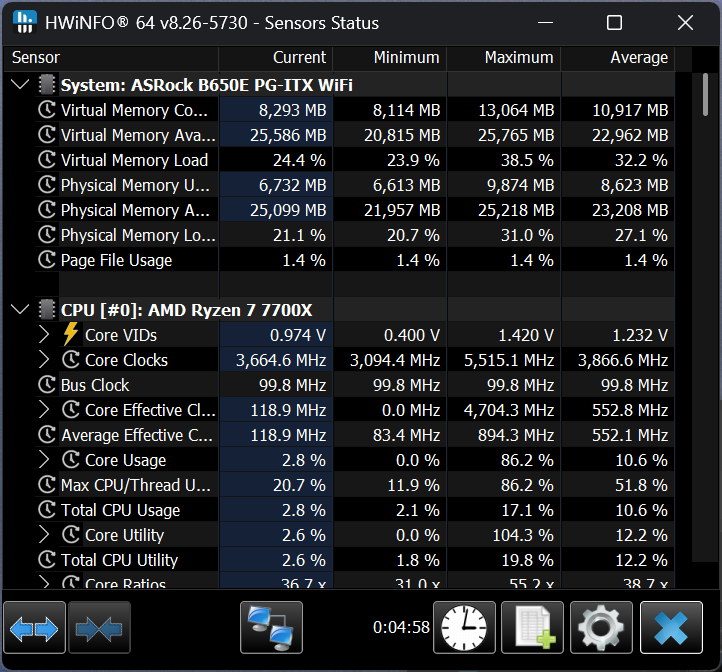Click the vertical scrollbar thumb
The height and width of the screenshot is (672, 722).
(x=705, y=95)
